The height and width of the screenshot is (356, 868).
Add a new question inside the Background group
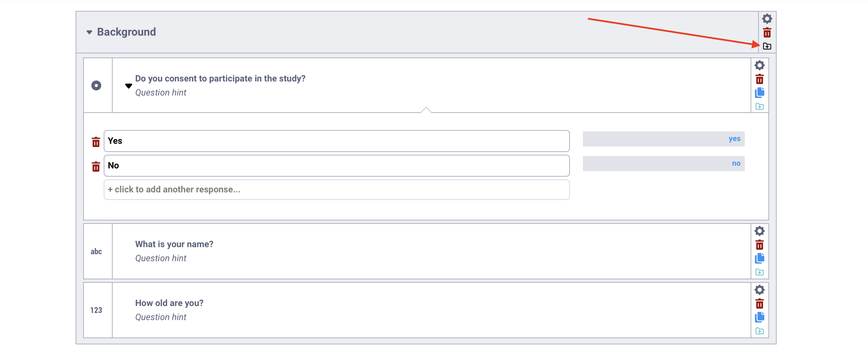pyautogui.click(x=767, y=46)
